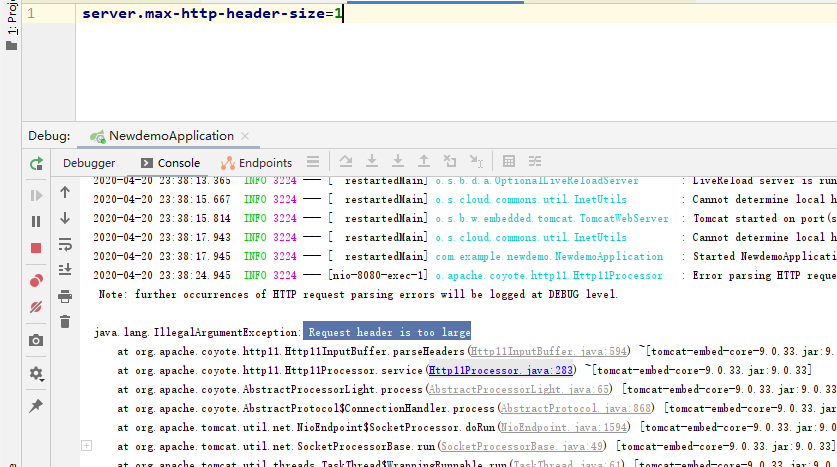Place cursor after server.max-http-header-size=1

[343, 13]
